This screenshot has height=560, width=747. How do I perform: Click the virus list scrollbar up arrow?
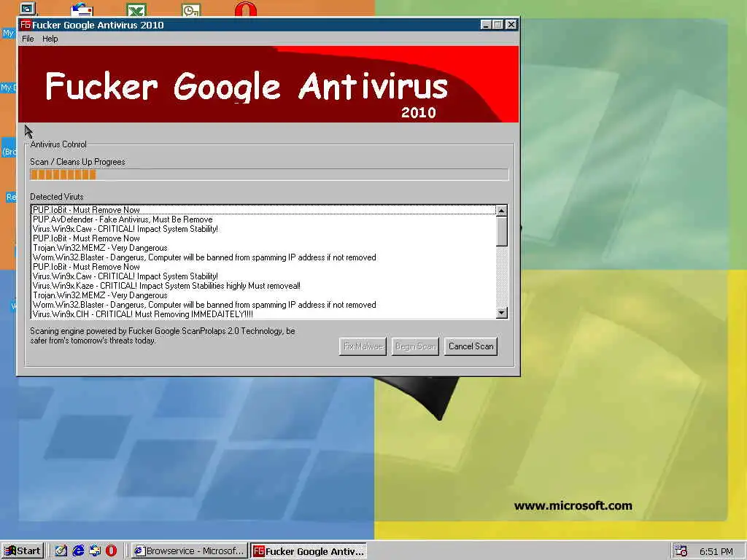pyautogui.click(x=502, y=210)
